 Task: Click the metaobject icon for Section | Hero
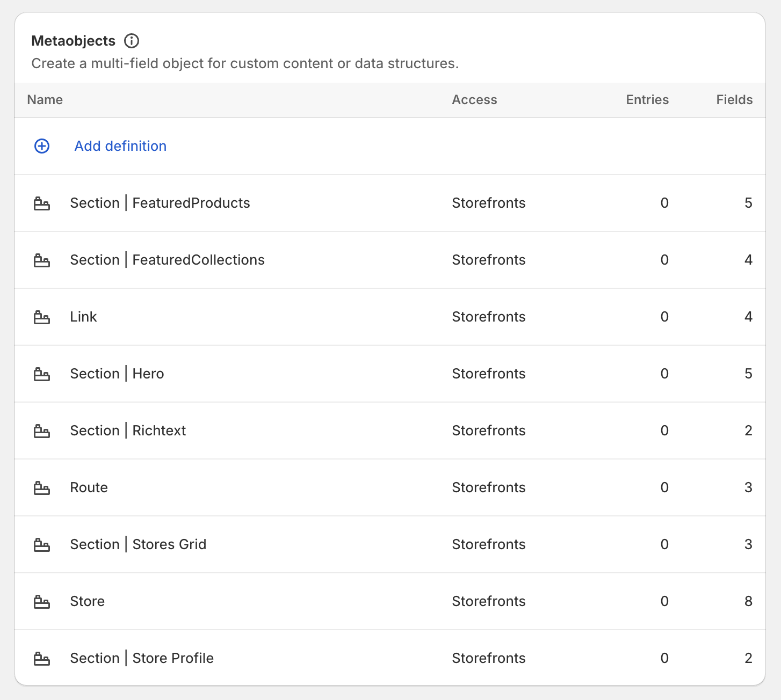pos(42,374)
